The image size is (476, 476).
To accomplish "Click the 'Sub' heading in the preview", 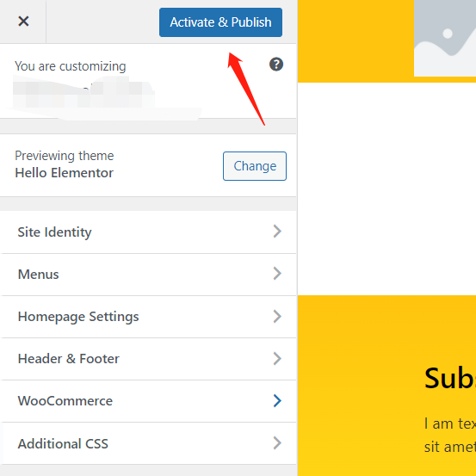I will (x=450, y=378).
